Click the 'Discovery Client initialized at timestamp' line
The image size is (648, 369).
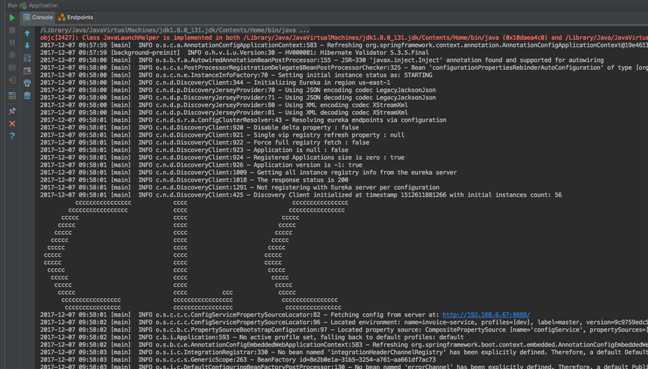tap(301, 195)
